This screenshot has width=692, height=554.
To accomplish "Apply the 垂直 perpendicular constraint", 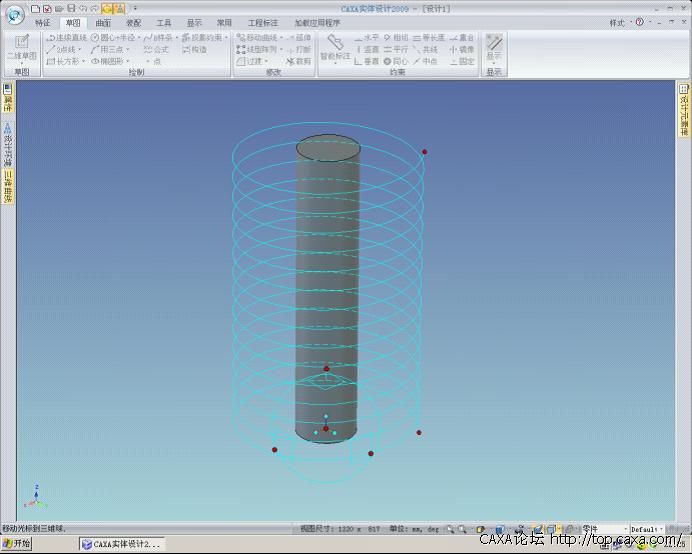I will (x=366, y=61).
